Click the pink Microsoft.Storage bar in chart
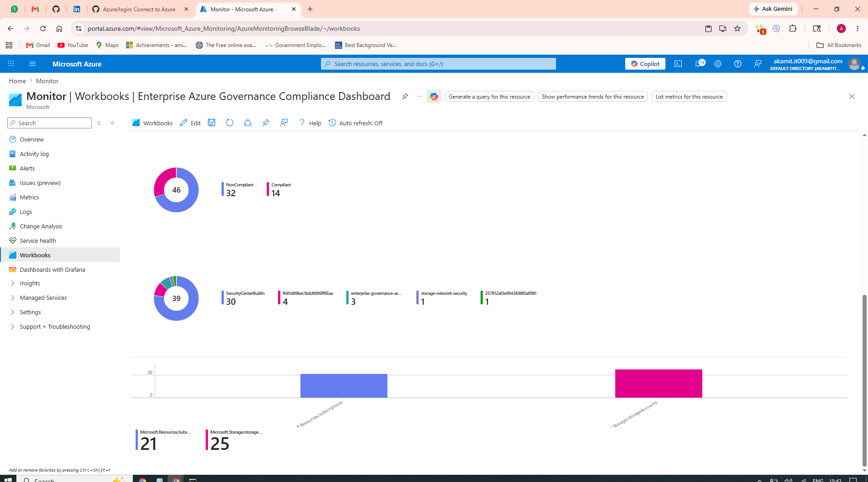The width and height of the screenshot is (868, 482). click(x=659, y=383)
